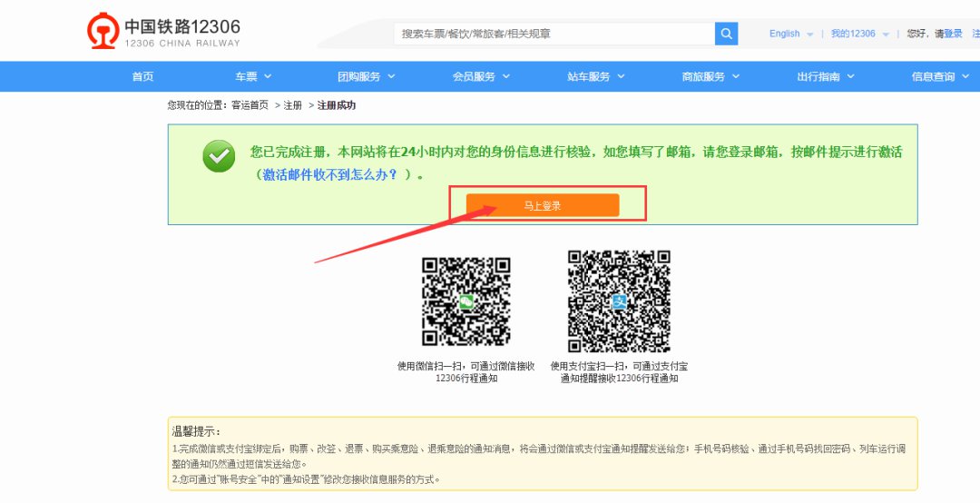Click 客运首页 in the breadcrumb
The height and width of the screenshot is (503, 980).
(250, 105)
